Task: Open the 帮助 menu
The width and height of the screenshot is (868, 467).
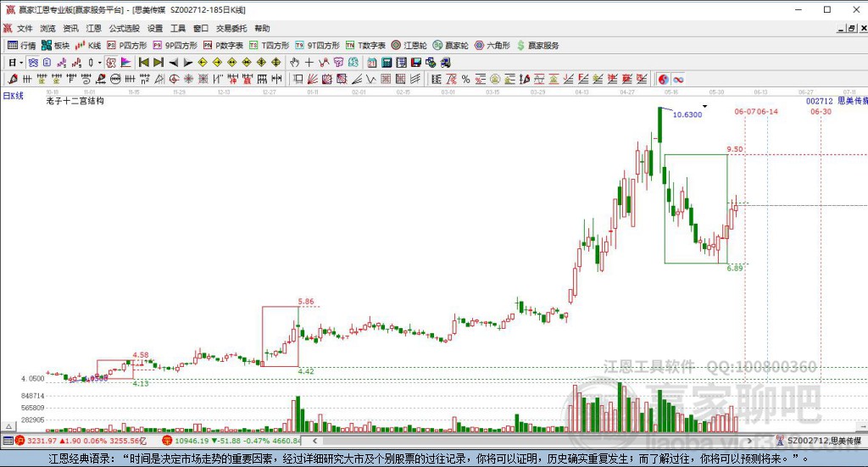Action: (263, 28)
